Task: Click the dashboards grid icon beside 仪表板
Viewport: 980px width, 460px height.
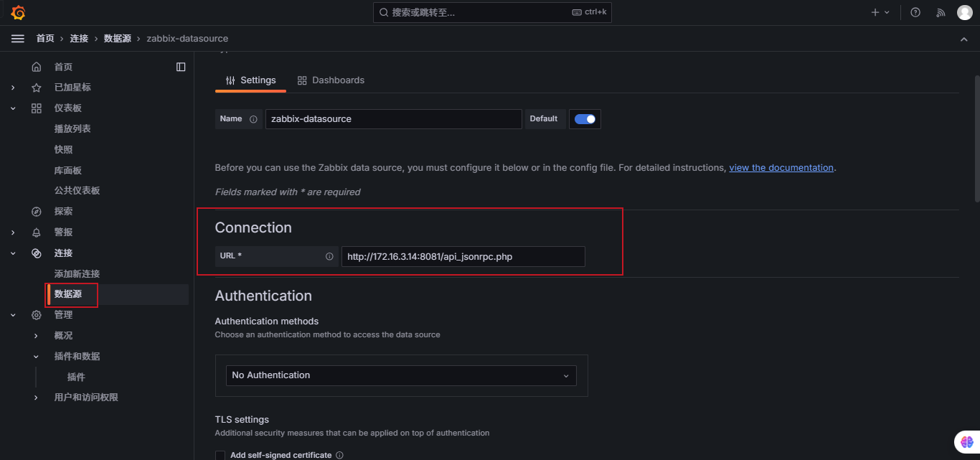Action: click(x=37, y=108)
